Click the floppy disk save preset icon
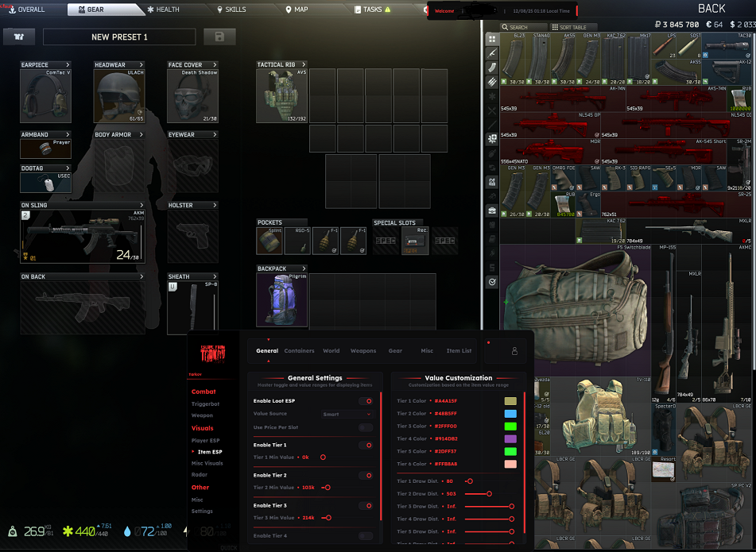 tap(219, 37)
